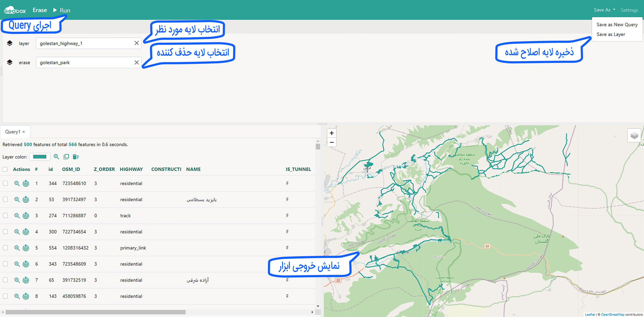Click the flash/highlight icon in row 3
The image size is (644, 317).
coord(26,216)
